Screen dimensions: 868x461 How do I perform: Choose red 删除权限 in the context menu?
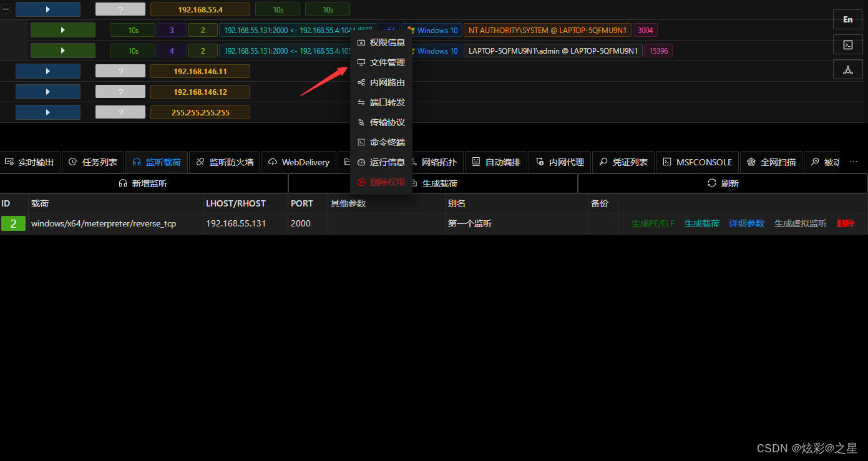tap(381, 182)
